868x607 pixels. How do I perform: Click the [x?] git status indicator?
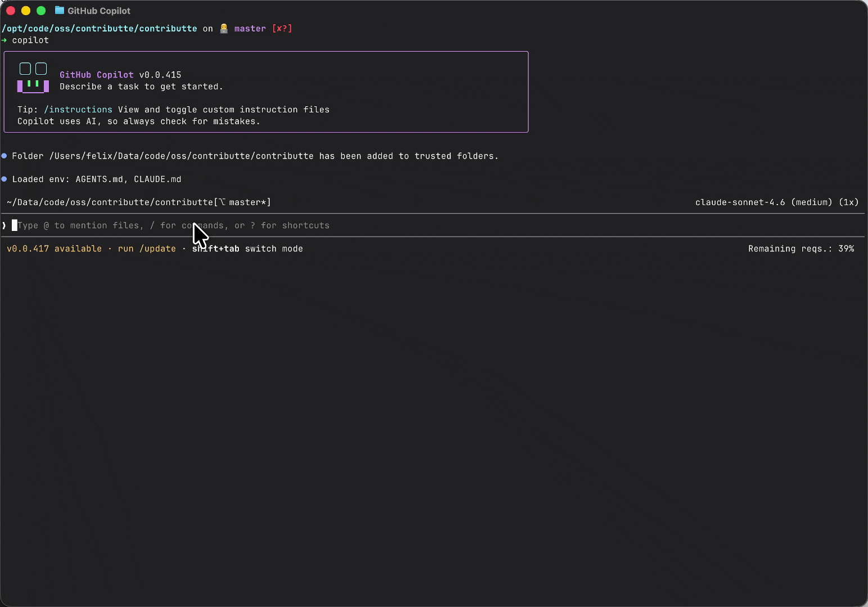(282, 29)
